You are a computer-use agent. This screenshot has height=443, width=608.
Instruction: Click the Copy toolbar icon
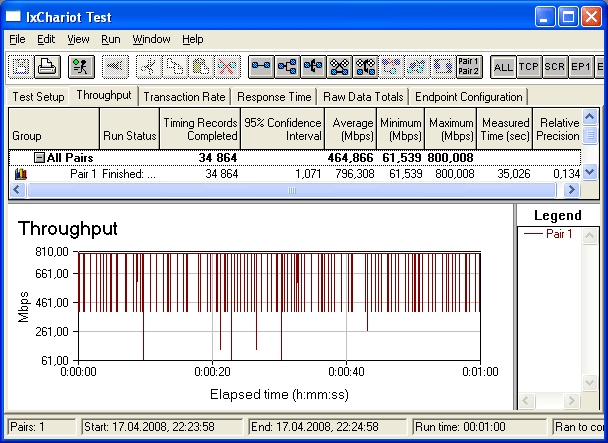[x=175, y=67]
